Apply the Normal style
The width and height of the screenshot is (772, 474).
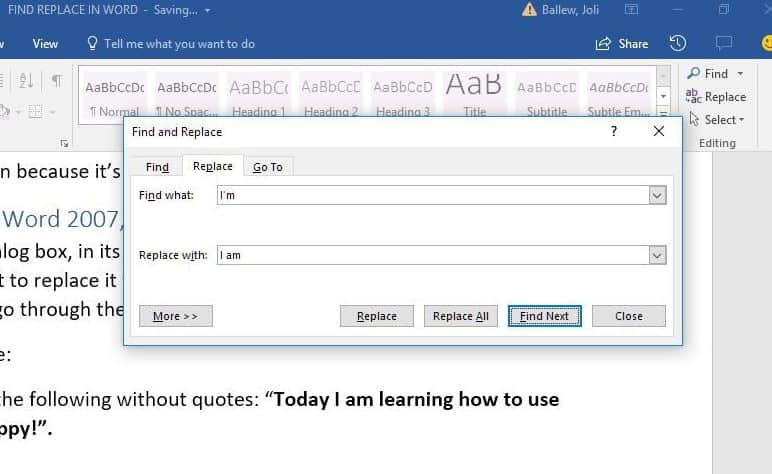point(115,97)
